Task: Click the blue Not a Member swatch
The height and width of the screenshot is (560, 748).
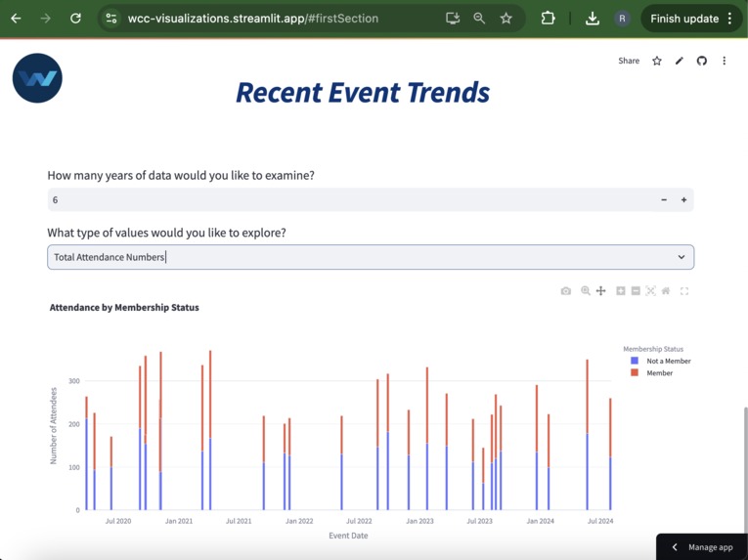Action: point(635,361)
